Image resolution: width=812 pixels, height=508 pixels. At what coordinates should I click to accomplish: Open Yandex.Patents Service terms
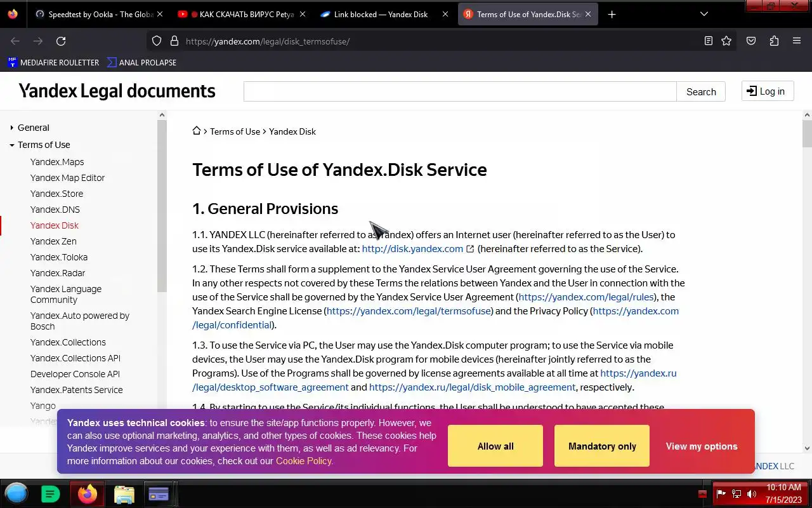[x=77, y=390]
